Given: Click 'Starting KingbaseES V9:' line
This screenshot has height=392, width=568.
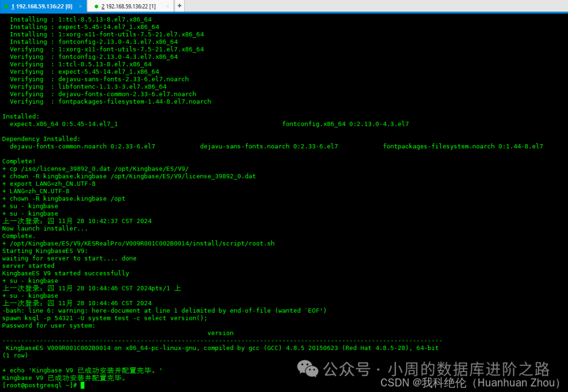Looking at the screenshot, I should click(45, 250).
